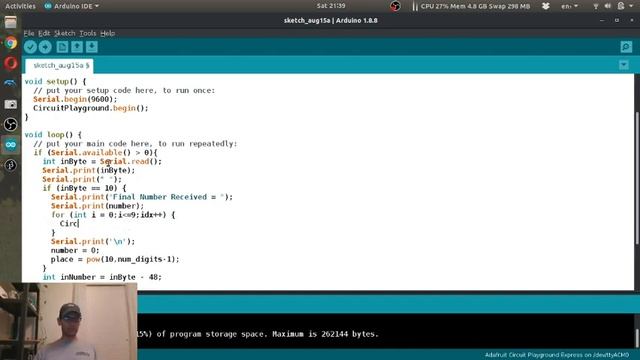Click the for loop line with idx++
This screenshot has width=640, height=360.
tap(113, 215)
